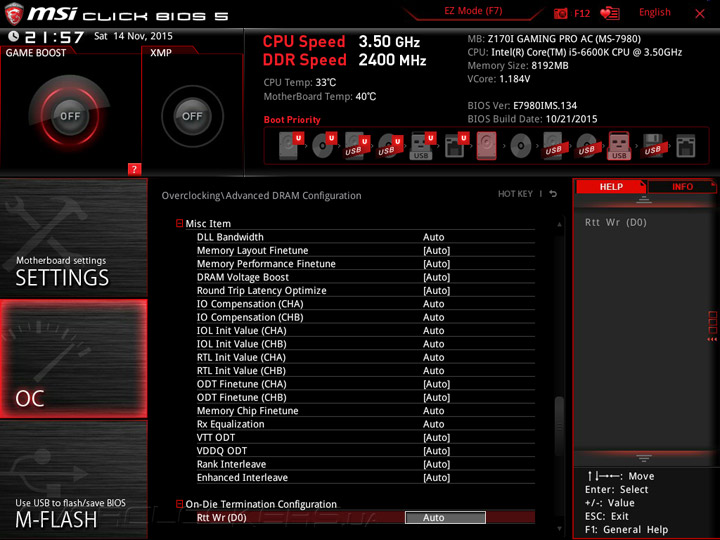Viewport: 720px width, 540px height.
Task: Click the help panel bottom grip handle
Action: click(643, 458)
